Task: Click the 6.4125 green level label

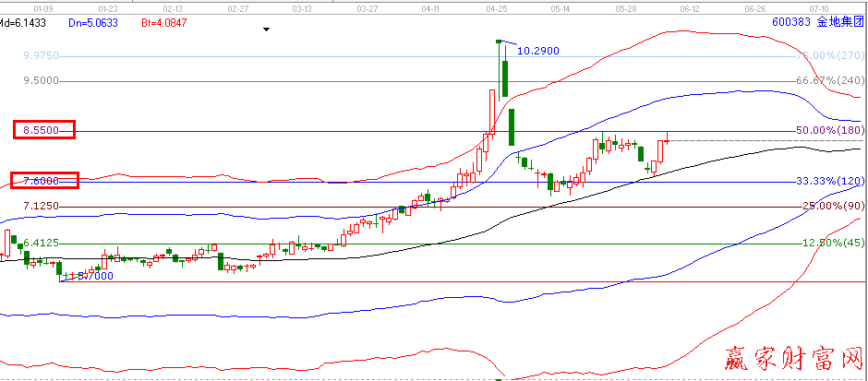Action: (x=42, y=243)
